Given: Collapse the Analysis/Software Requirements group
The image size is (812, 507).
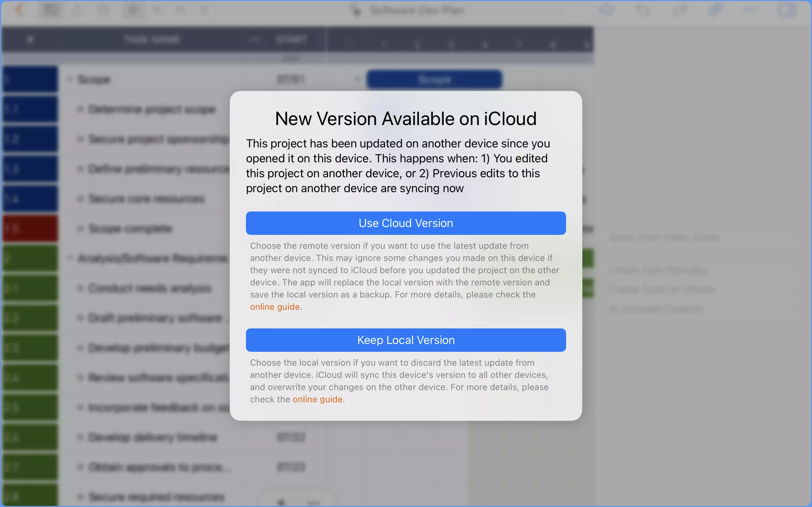Looking at the screenshot, I should pos(70,258).
